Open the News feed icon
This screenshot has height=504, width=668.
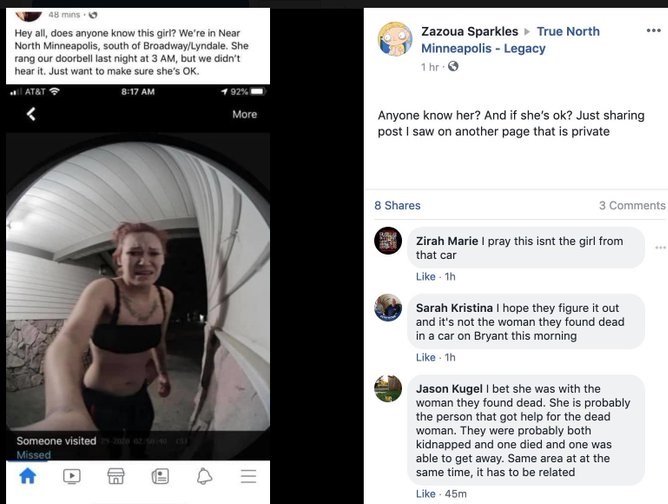click(160, 476)
